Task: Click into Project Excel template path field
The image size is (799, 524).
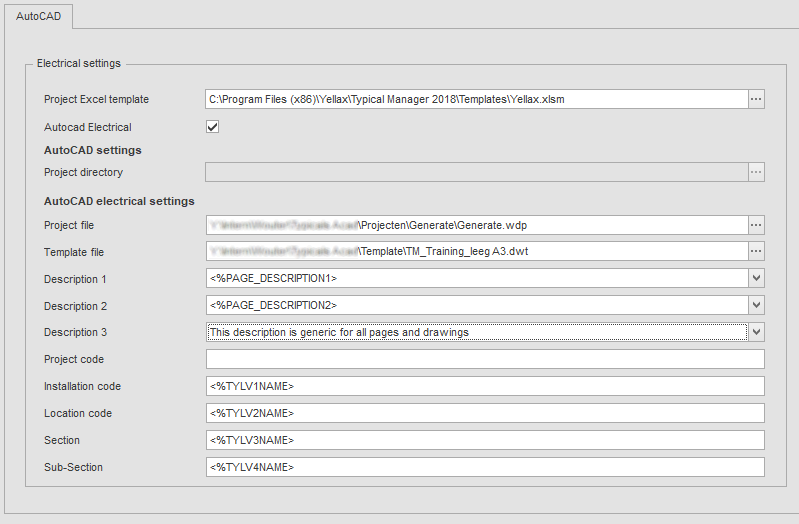Action: click(476, 99)
